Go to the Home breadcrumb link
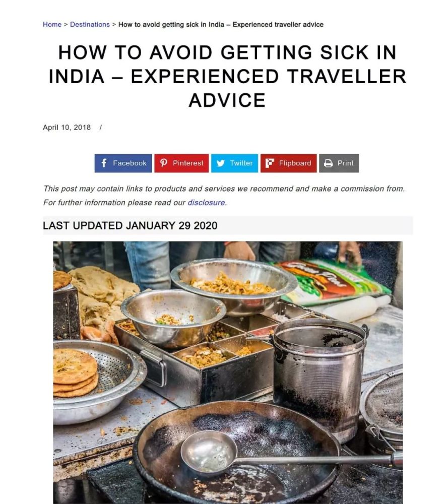This screenshot has height=504, width=447. coord(52,24)
